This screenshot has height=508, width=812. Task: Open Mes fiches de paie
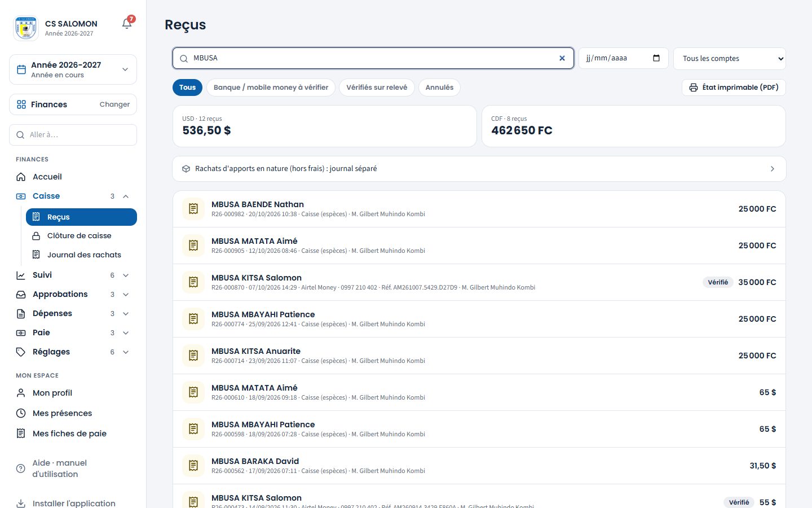coord(73,433)
